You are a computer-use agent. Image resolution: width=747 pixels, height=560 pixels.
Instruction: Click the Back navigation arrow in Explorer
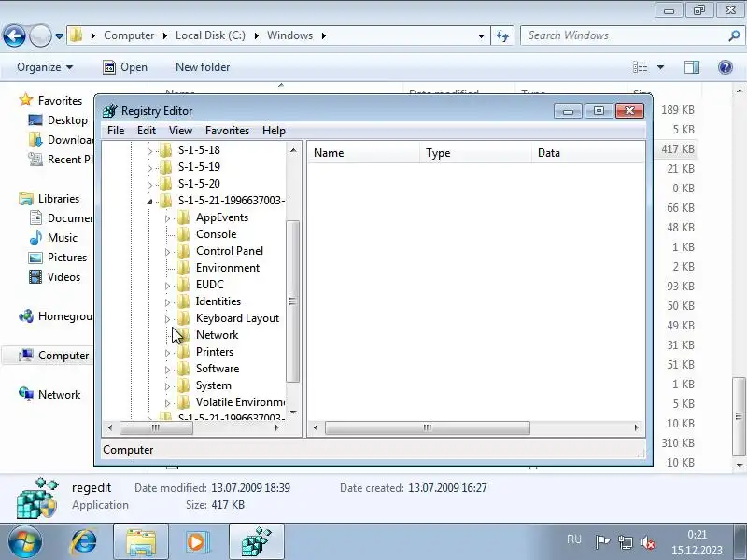[x=14, y=35]
